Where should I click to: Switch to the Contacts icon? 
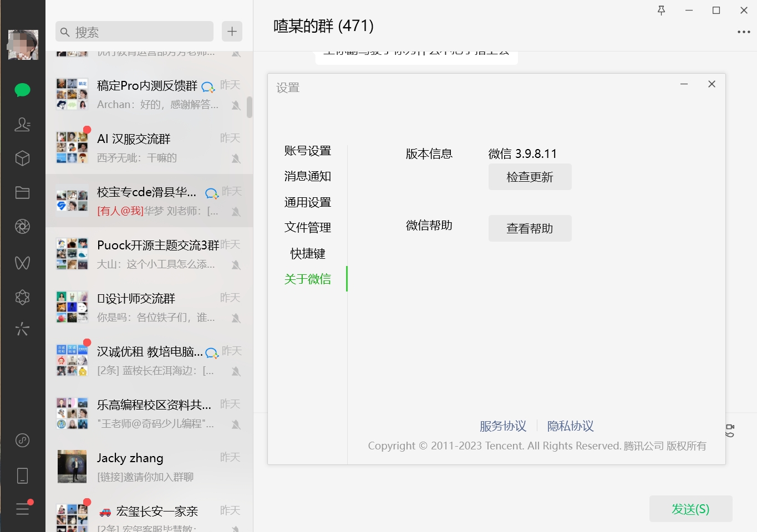click(22, 125)
